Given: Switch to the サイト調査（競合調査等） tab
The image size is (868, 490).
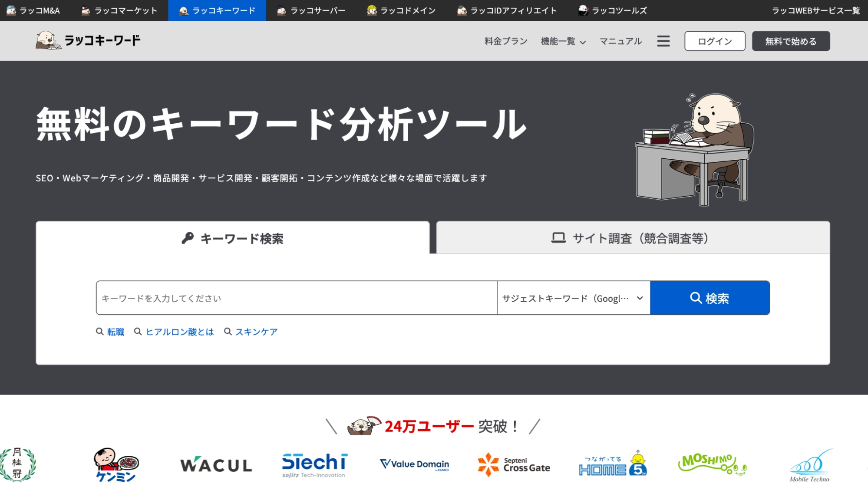Looking at the screenshot, I should point(633,238).
